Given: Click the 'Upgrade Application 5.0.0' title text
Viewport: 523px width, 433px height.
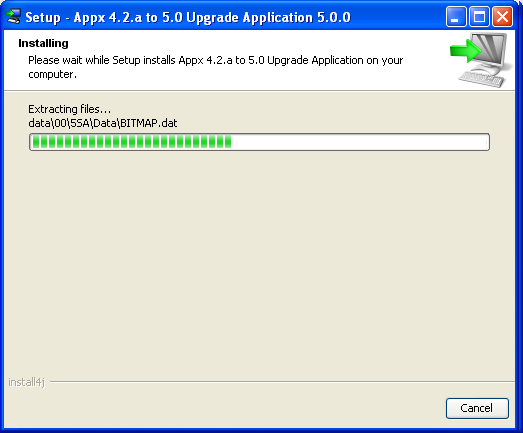Looking at the screenshot, I should (x=269, y=17).
